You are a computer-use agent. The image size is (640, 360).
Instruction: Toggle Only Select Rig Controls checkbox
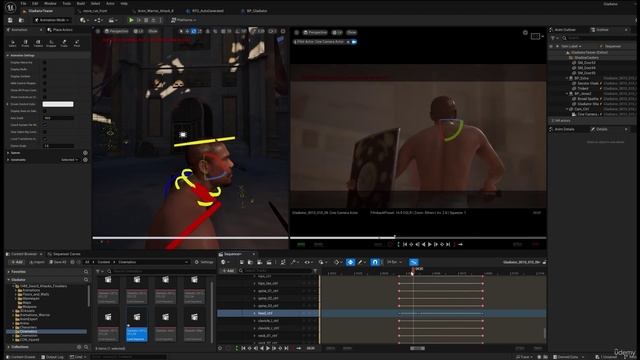click(x=44, y=132)
